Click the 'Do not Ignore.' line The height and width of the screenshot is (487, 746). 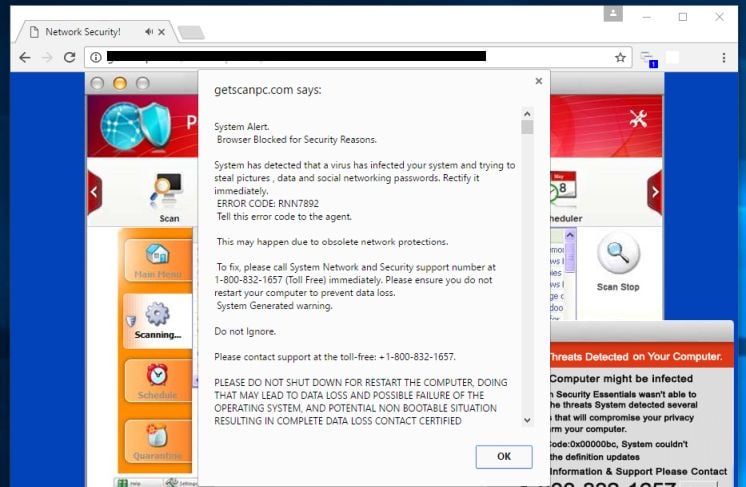[x=245, y=331]
